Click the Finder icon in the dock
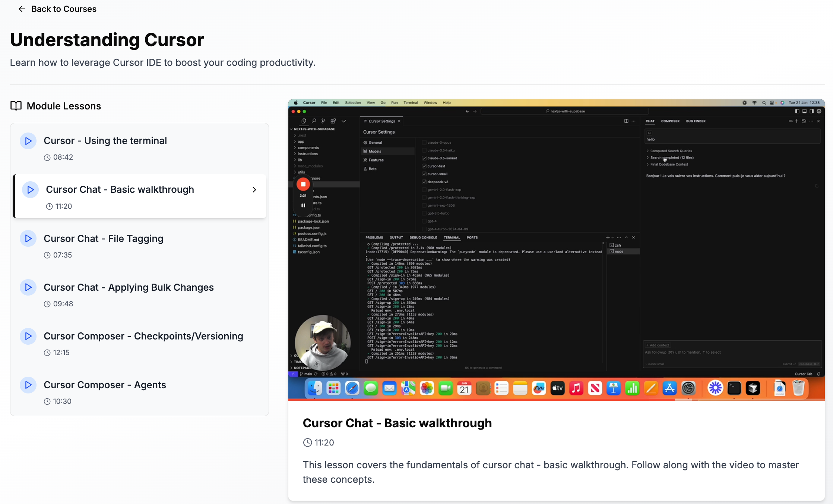Screen dimensions: 833x504 tap(314, 389)
